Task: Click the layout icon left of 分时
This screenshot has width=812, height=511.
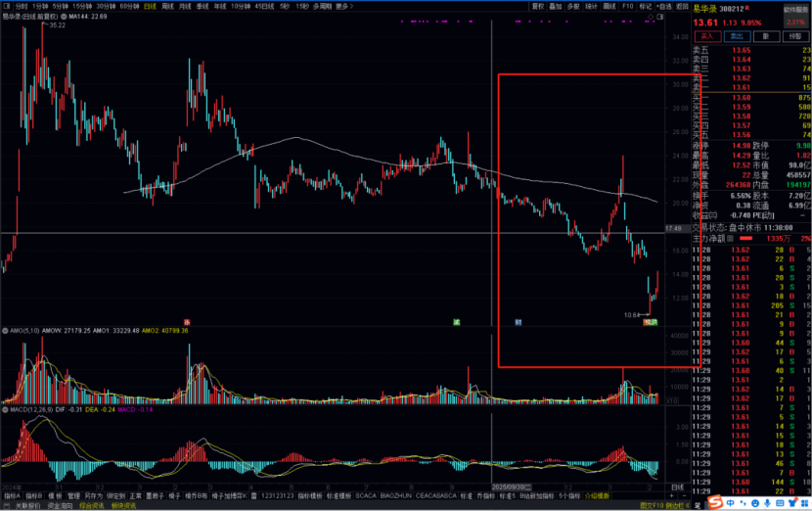Action: pyautogui.click(x=7, y=5)
